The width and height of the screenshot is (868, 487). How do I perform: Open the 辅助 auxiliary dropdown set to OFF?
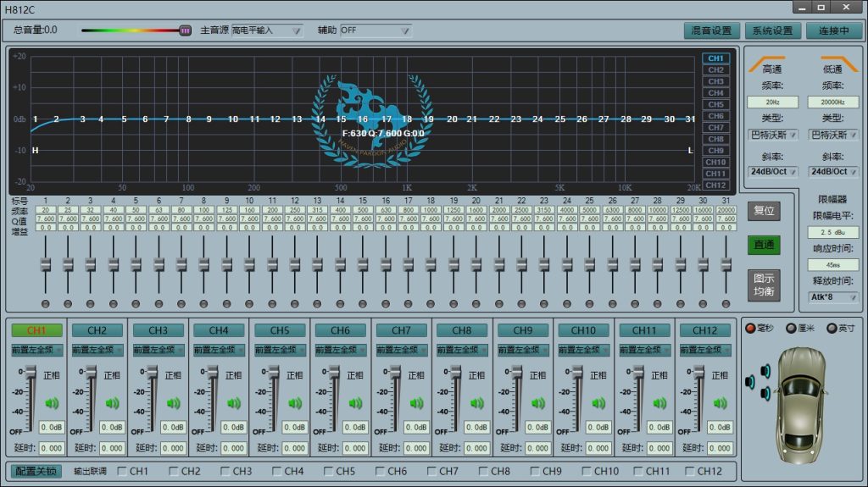tap(376, 30)
